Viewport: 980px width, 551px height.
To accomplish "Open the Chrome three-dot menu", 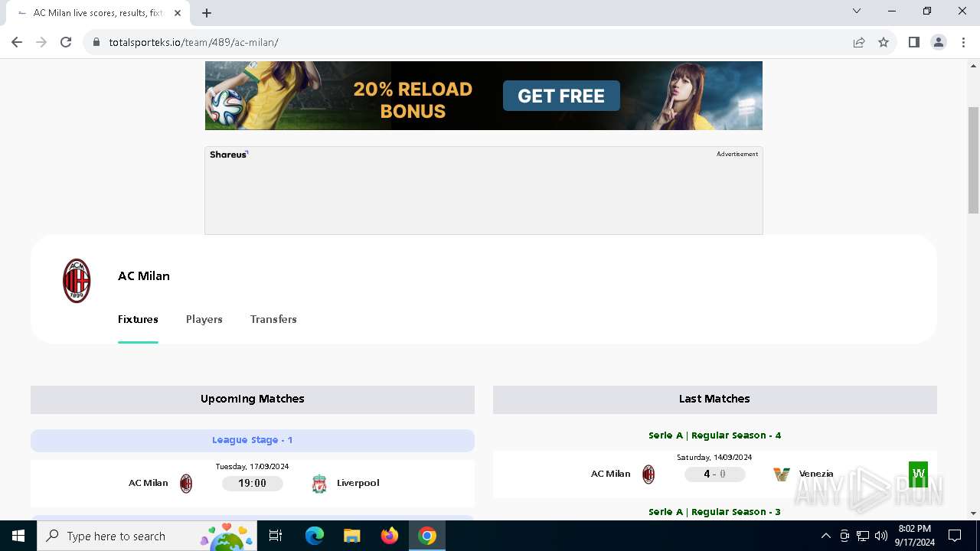I will tap(963, 42).
